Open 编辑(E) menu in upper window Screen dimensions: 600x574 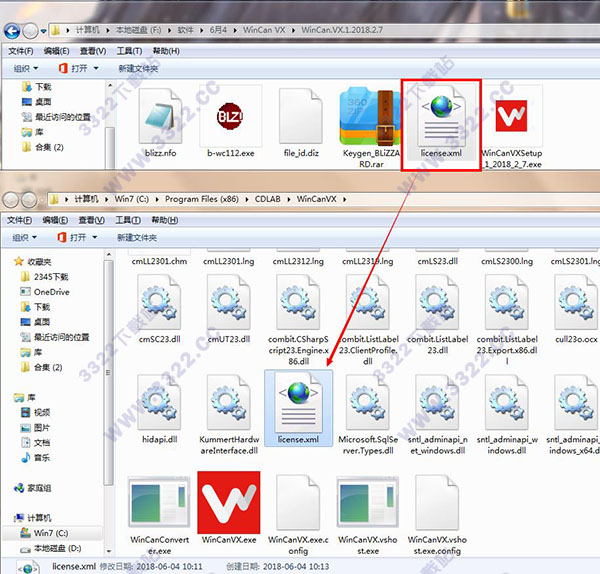[x=56, y=51]
